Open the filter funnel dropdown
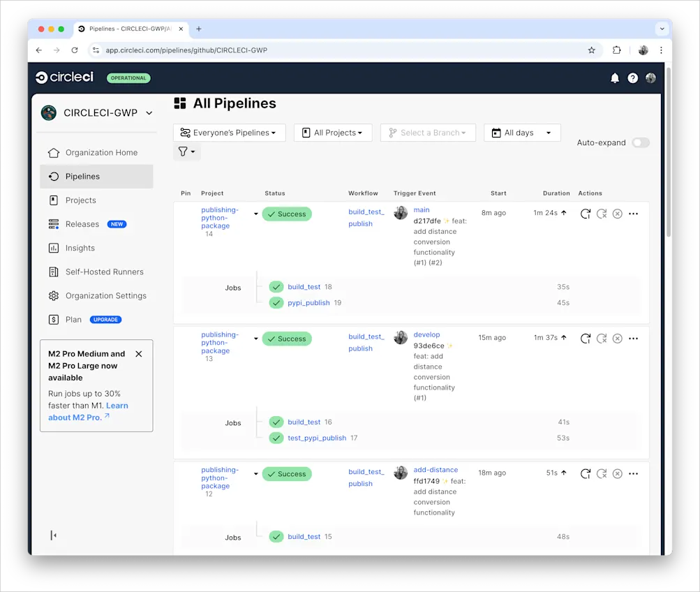This screenshot has width=700, height=592. [x=186, y=151]
